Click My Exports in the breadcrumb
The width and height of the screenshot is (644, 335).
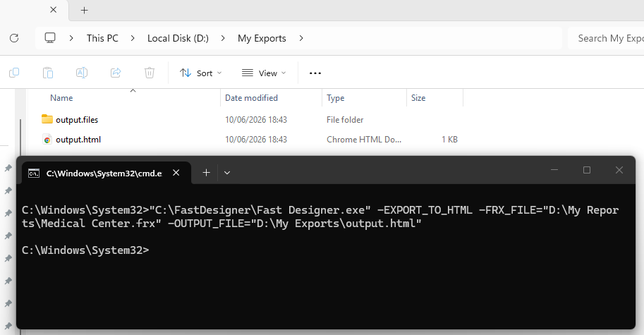click(262, 38)
